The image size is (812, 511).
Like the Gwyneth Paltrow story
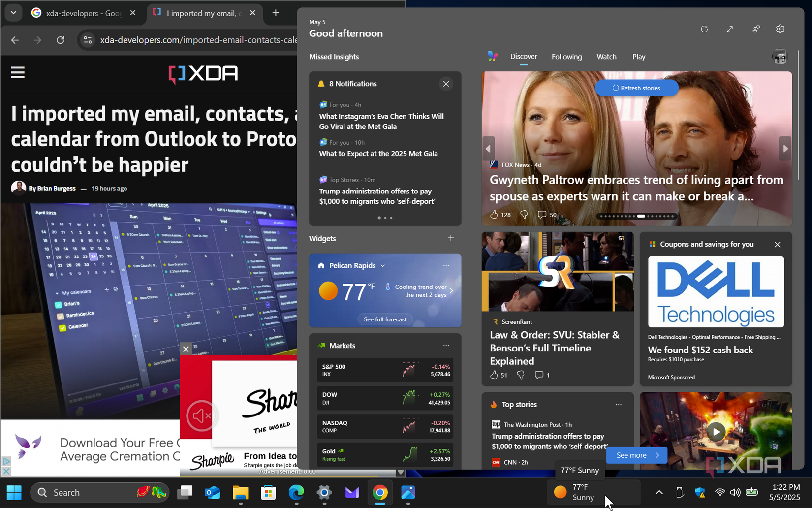(495, 215)
